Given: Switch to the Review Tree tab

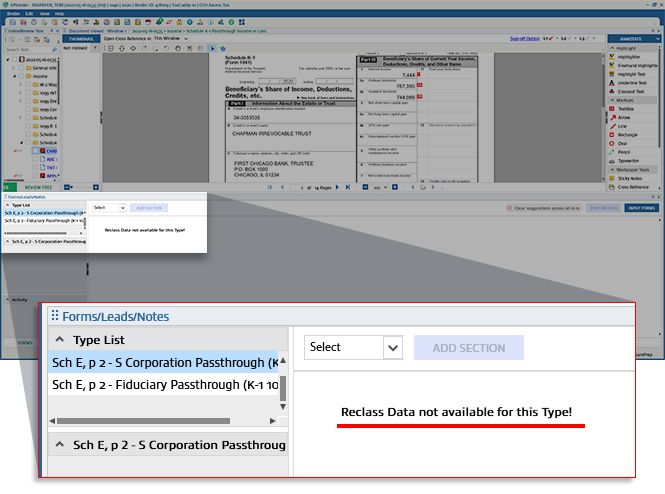Looking at the screenshot, I should [x=38, y=186].
